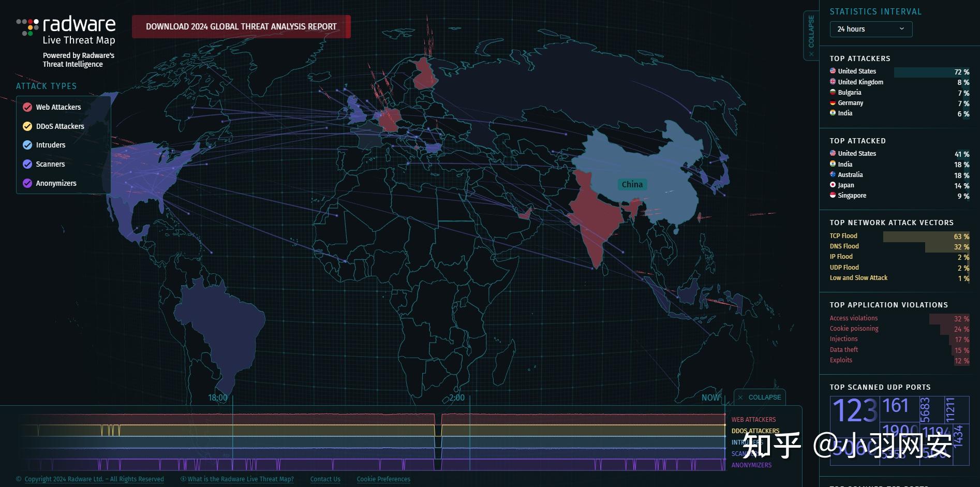The image size is (980, 487).
Task: Click the Powered by Radware's Threat Intelligence text
Action: [79, 60]
